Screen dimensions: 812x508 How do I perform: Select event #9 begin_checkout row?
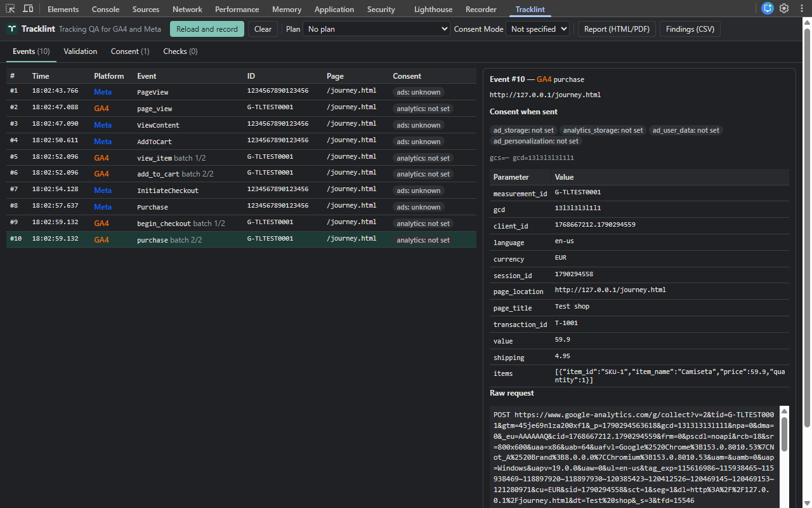click(241, 224)
